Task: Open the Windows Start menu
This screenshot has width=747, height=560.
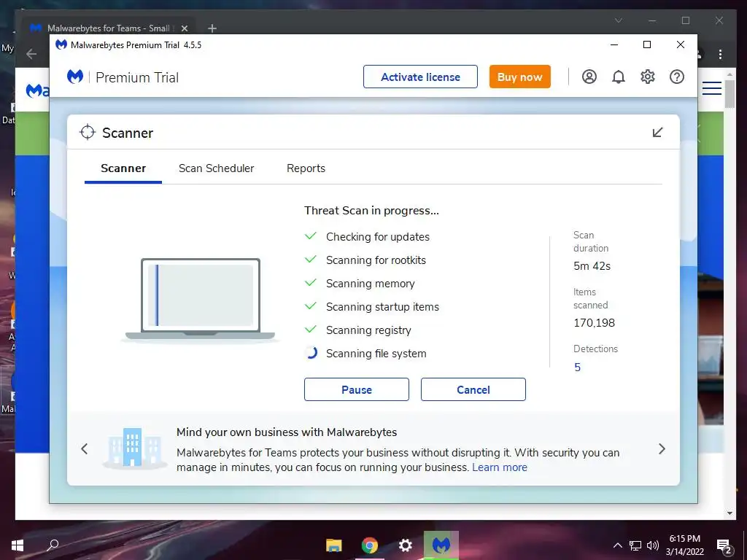Action: pyautogui.click(x=18, y=545)
